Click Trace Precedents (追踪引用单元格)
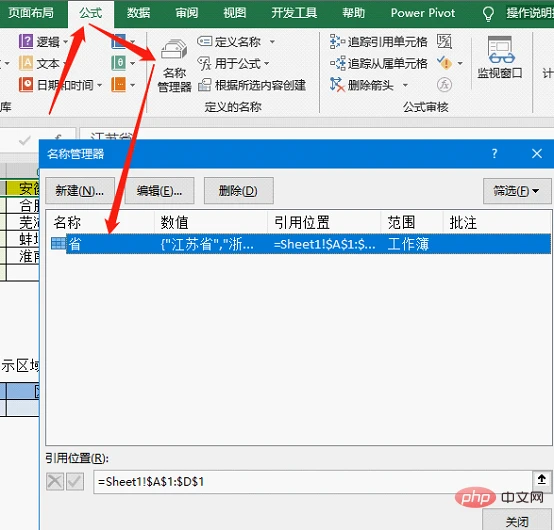This screenshot has width=554, height=530. pyautogui.click(x=378, y=42)
